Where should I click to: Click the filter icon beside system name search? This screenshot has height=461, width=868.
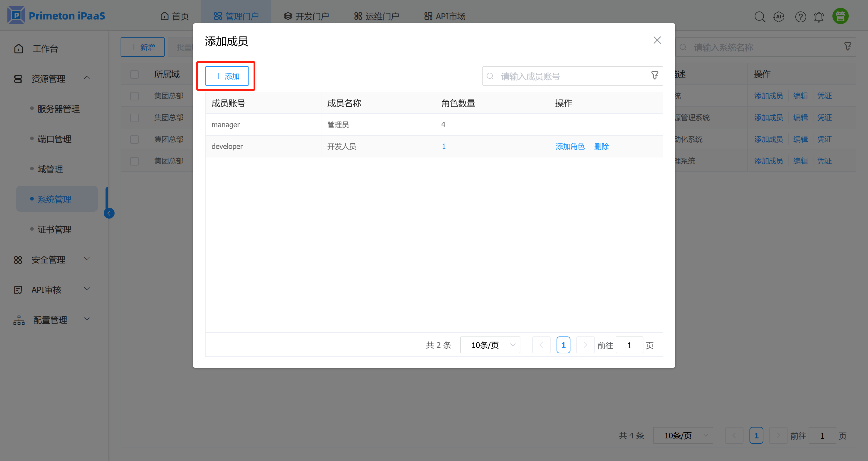pyautogui.click(x=848, y=46)
